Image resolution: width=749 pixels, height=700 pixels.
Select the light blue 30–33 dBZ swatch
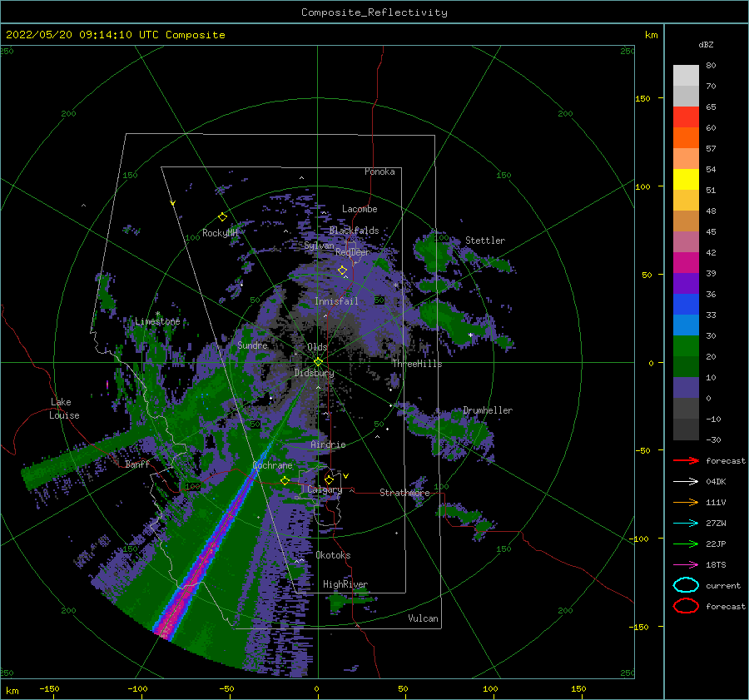click(686, 325)
